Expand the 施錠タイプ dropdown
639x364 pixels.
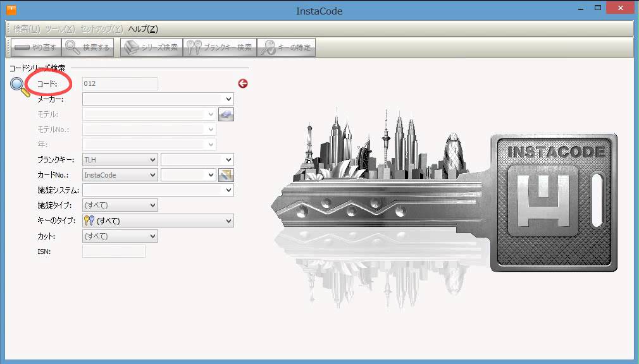(153, 205)
